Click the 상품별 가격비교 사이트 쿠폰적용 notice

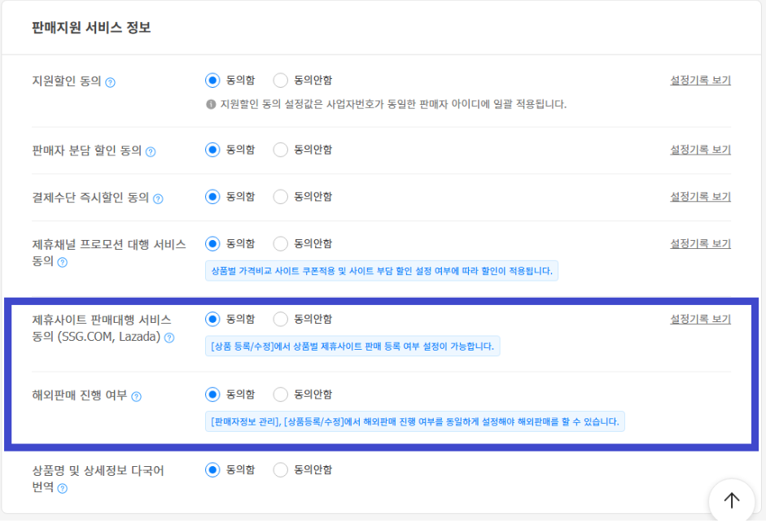click(382, 271)
